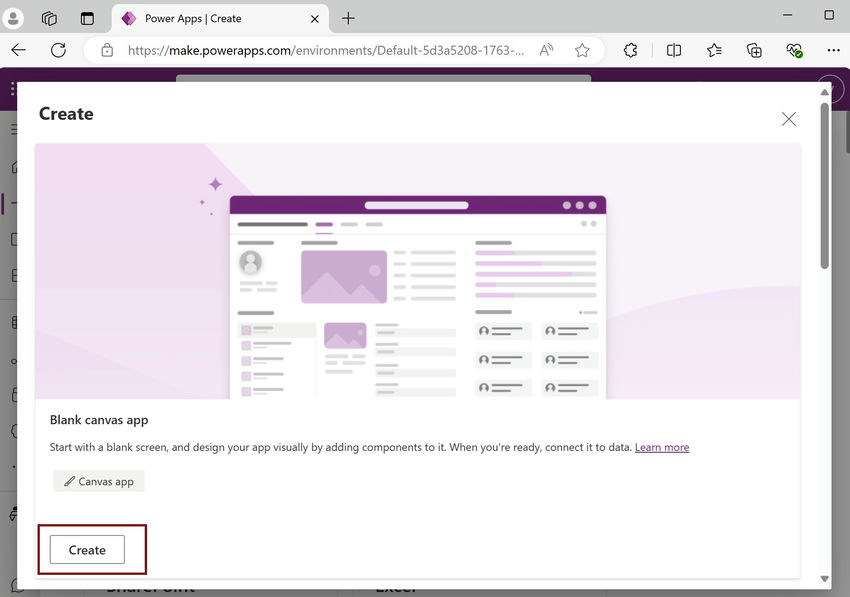Toggle the vertical tabs panel icon
This screenshot has width=850, height=597.
point(87,18)
